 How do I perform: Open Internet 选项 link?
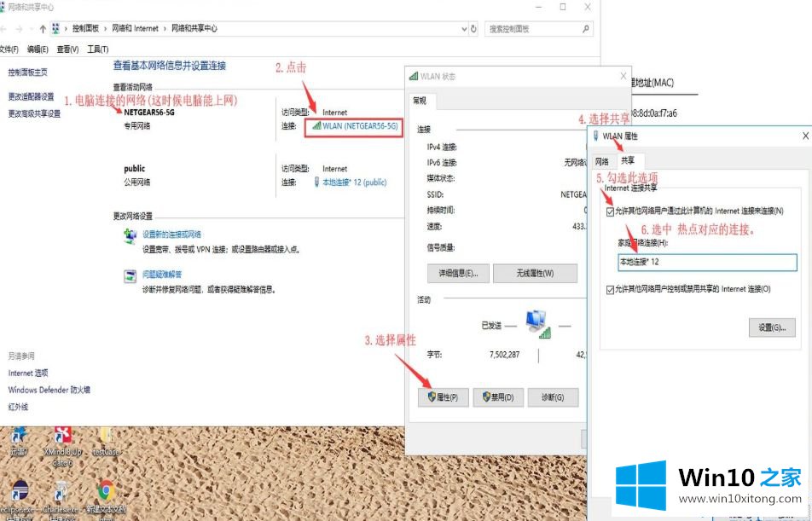(x=28, y=373)
